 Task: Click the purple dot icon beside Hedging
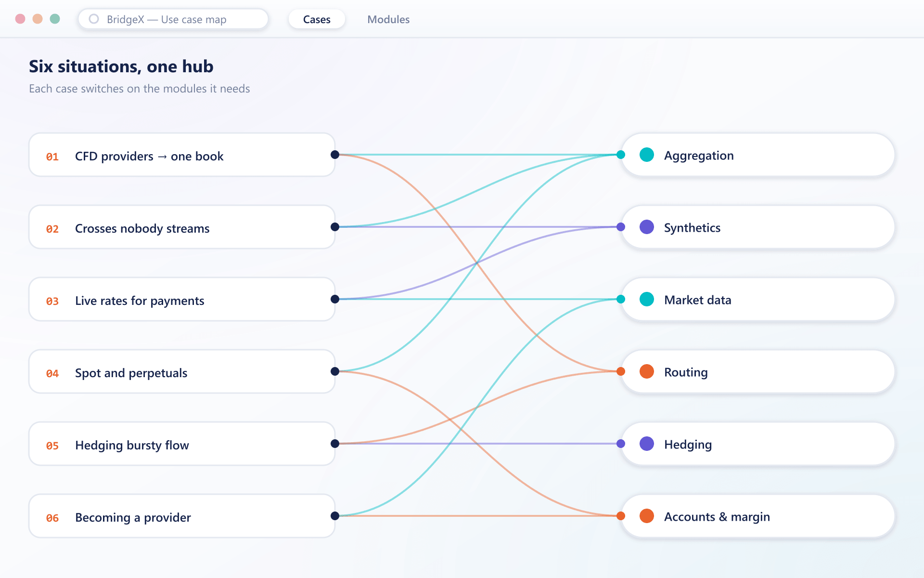pos(647,444)
